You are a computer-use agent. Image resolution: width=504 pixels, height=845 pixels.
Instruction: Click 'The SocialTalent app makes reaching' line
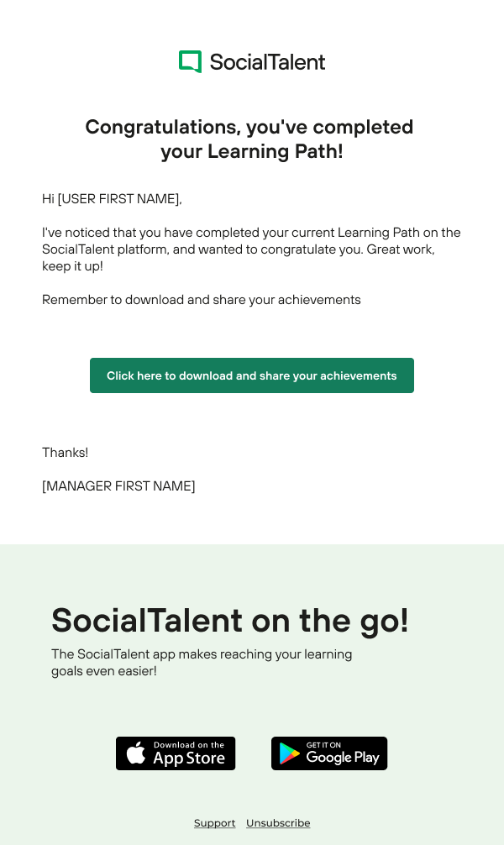click(x=202, y=654)
